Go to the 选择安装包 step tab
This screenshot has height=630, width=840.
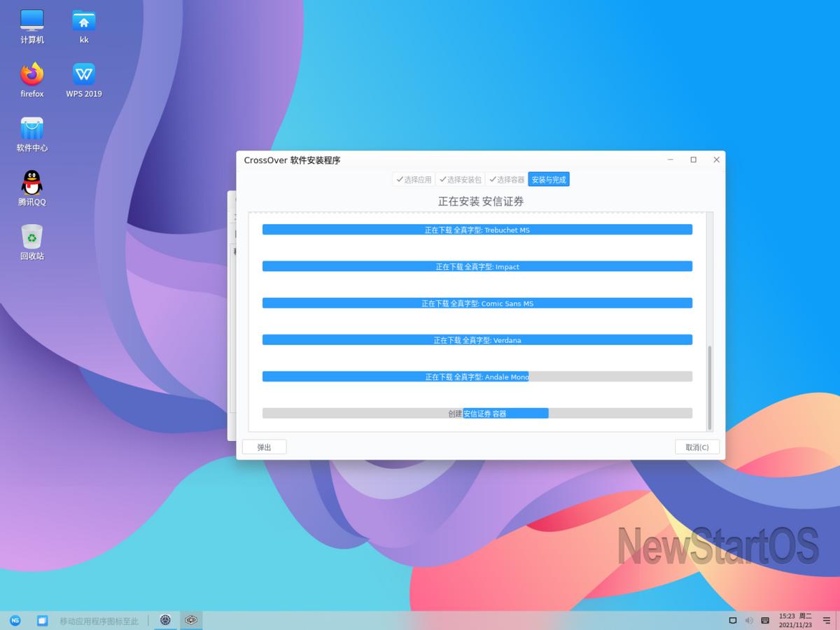pos(460,180)
